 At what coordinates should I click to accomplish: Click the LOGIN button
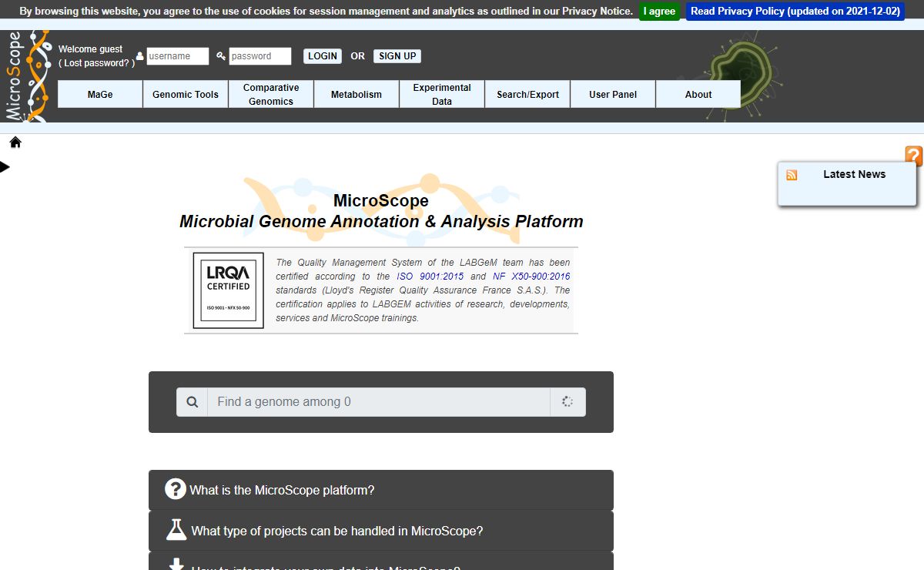point(323,56)
